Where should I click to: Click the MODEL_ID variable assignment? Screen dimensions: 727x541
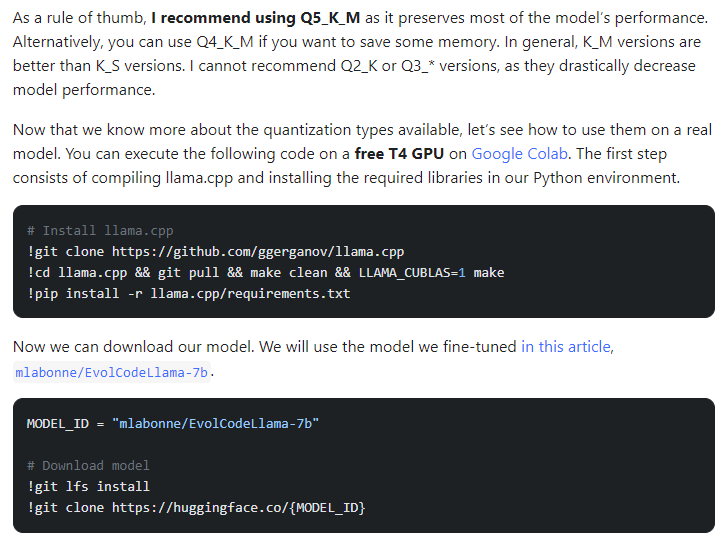[59, 423]
